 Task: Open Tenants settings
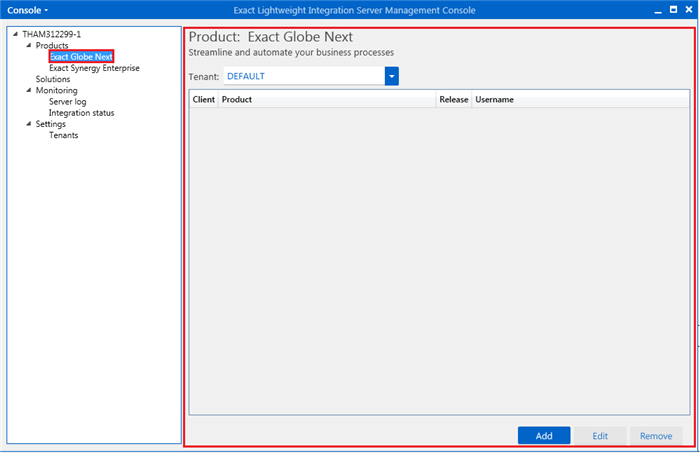63,135
